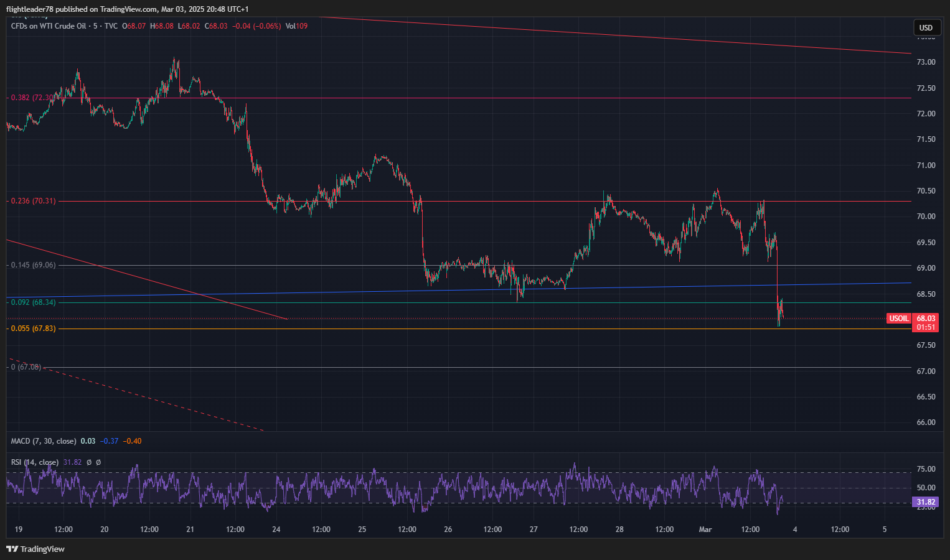Click the 68.50 price axis label
The width and height of the screenshot is (950, 560).
pyautogui.click(x=926, y=294)
